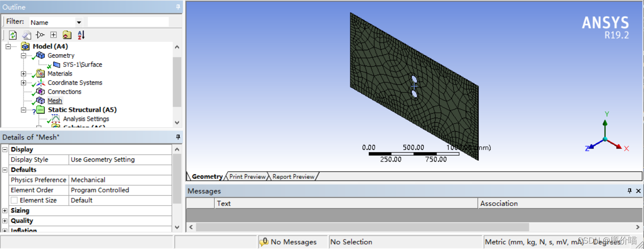The width and height of the screenshot is (644, 249).
Task: Collapse the Display details section
Action: pos(5,149)
